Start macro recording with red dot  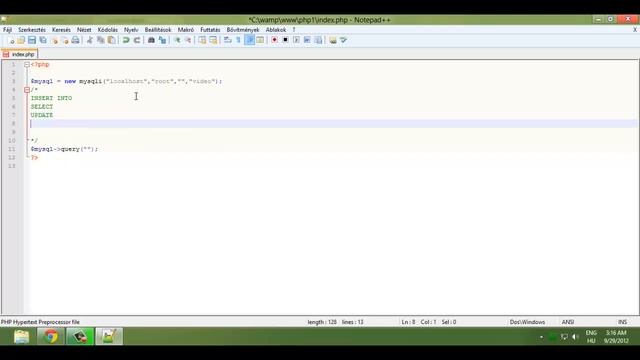[x=275, y=40]
